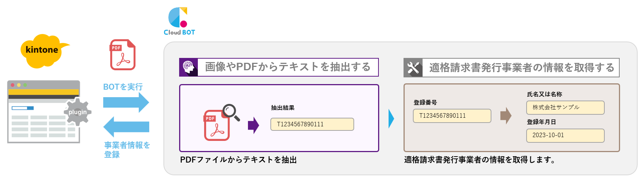
Task: Click the BOTを実行 label
Action: (123, 87)
